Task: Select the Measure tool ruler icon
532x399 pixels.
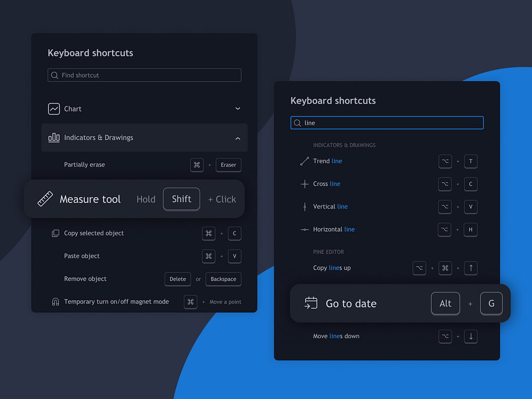Action: (x=45, y=198)
